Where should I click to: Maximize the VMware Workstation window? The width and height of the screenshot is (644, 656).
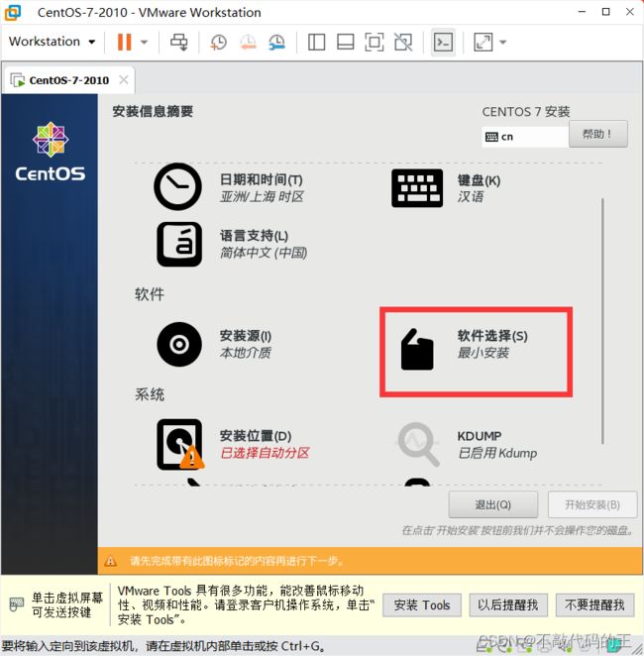pos(606,12)
